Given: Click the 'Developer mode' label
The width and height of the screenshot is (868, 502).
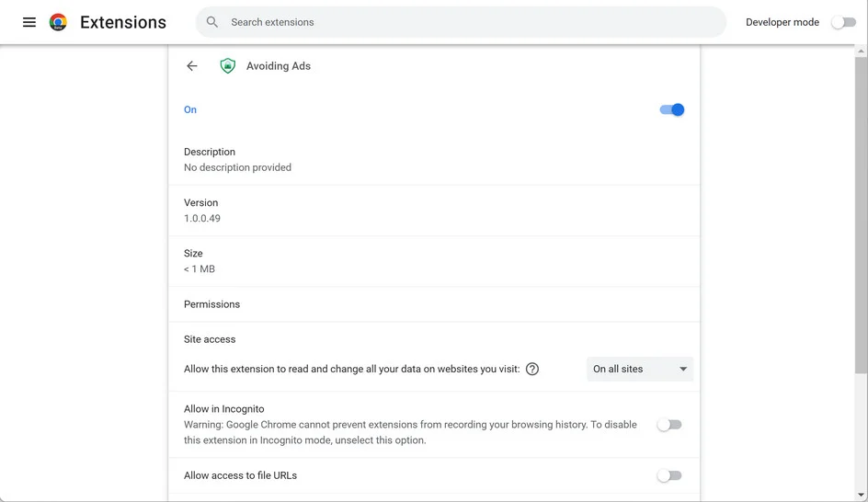Looking at the screenshot, I should pyautogui.click(x=782, y=22).
